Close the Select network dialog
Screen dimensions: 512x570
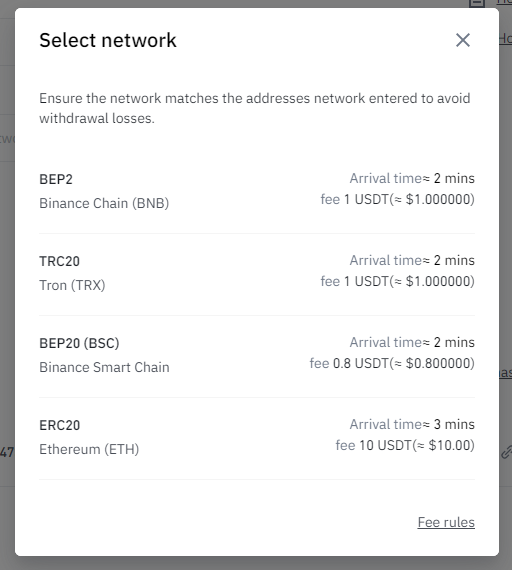coord(463,40)
